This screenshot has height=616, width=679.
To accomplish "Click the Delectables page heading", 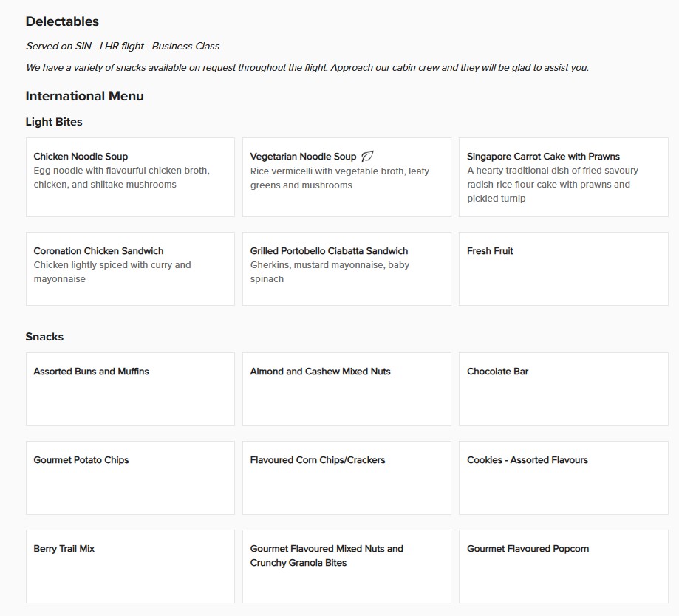I will (x=62, y=22).
